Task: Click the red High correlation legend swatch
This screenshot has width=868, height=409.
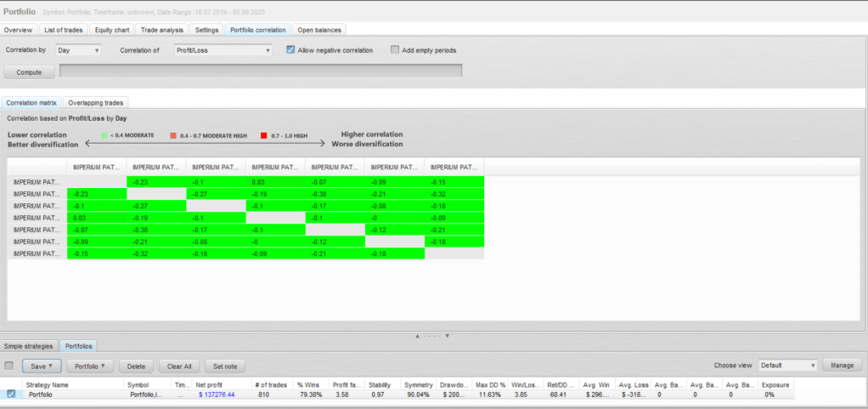Action: click(x=264, y=135)
